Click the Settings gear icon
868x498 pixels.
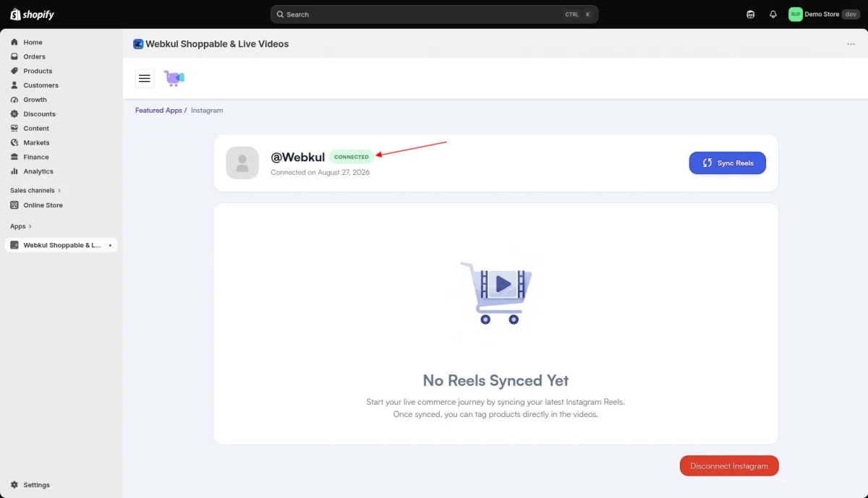[14, 485]
